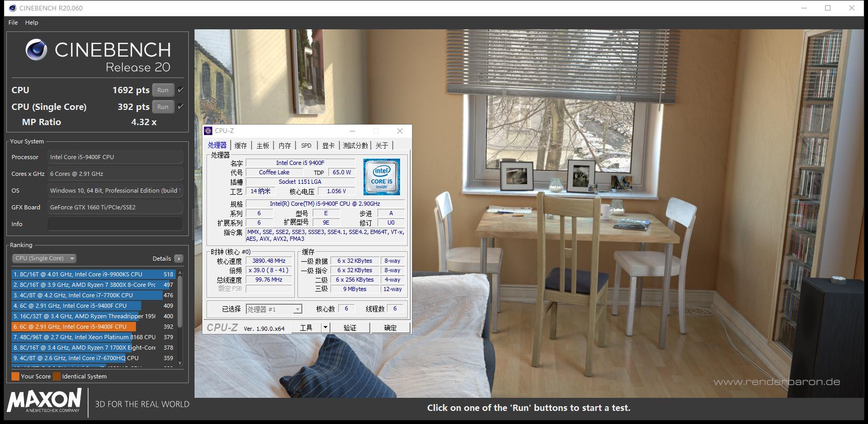This screenshot has height=424, width=868.
Task: Expand the 工具 dropdown arrow in CPU-Z
Action: [x=325, y=328]
